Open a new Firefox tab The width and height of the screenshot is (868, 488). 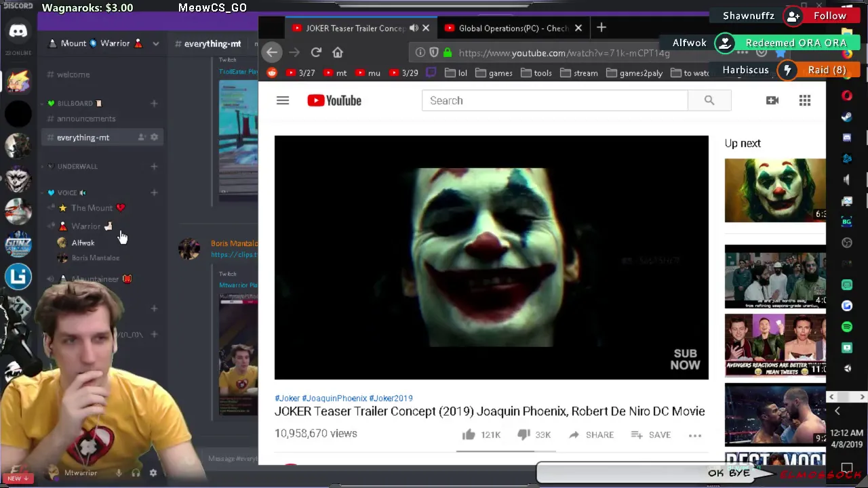pos(601,28)
